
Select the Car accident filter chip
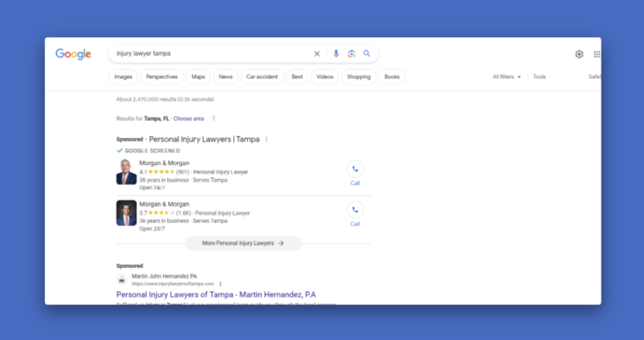pyautogui.click(x=262, y=77)
